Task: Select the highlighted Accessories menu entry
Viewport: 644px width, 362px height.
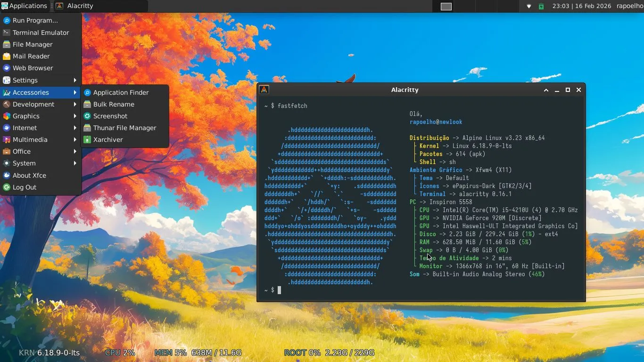Action: [41, 92]
